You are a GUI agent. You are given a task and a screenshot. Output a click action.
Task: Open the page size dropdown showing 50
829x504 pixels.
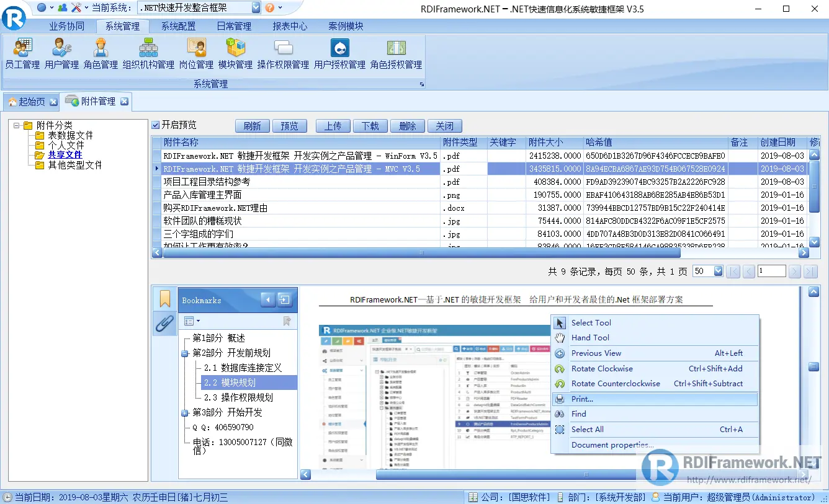click(x=707, y=270)
